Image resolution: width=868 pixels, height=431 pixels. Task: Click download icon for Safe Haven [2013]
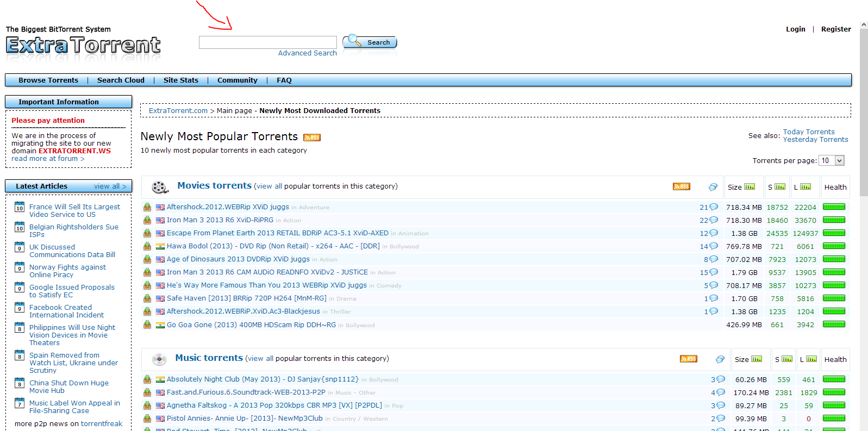point(147,298)
